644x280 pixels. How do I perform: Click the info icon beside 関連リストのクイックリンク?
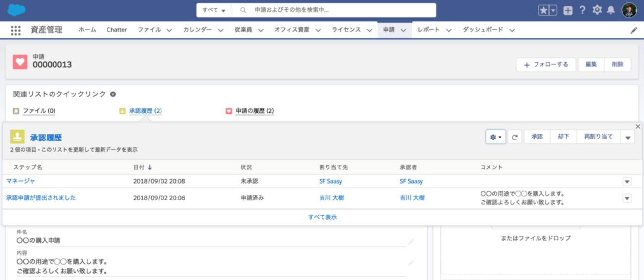point(113,94)
